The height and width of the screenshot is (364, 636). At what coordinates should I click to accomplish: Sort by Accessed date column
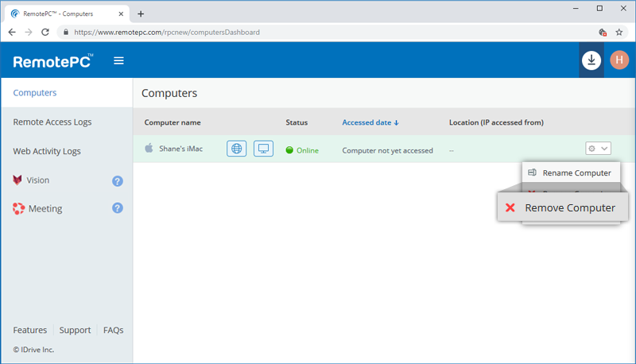point(370,122)
